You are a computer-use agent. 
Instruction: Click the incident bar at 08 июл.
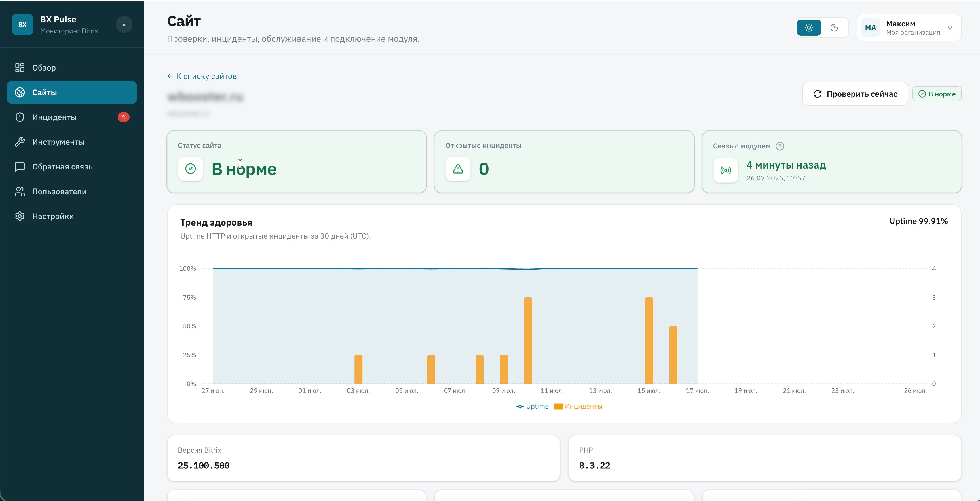479,369
